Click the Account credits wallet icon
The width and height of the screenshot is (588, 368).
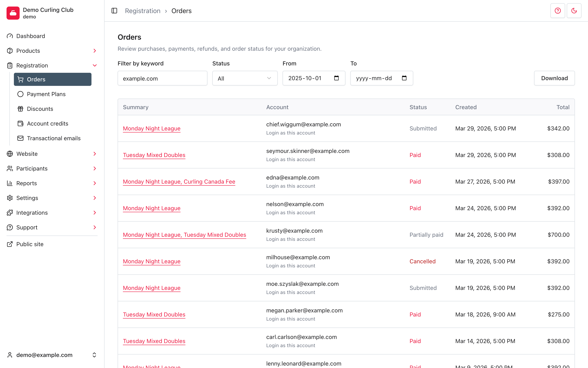click(20, 123)
